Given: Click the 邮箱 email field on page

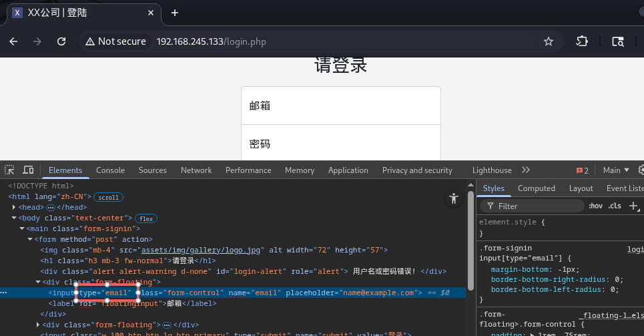Looking at the screenshot, I should click(x=341, y=106).
